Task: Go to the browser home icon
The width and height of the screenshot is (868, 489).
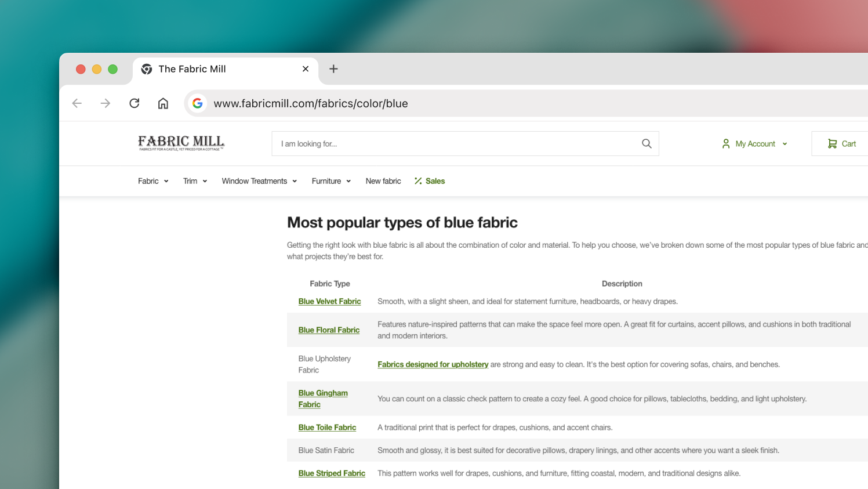Action: pyautogui.click(x=163, y=103)
